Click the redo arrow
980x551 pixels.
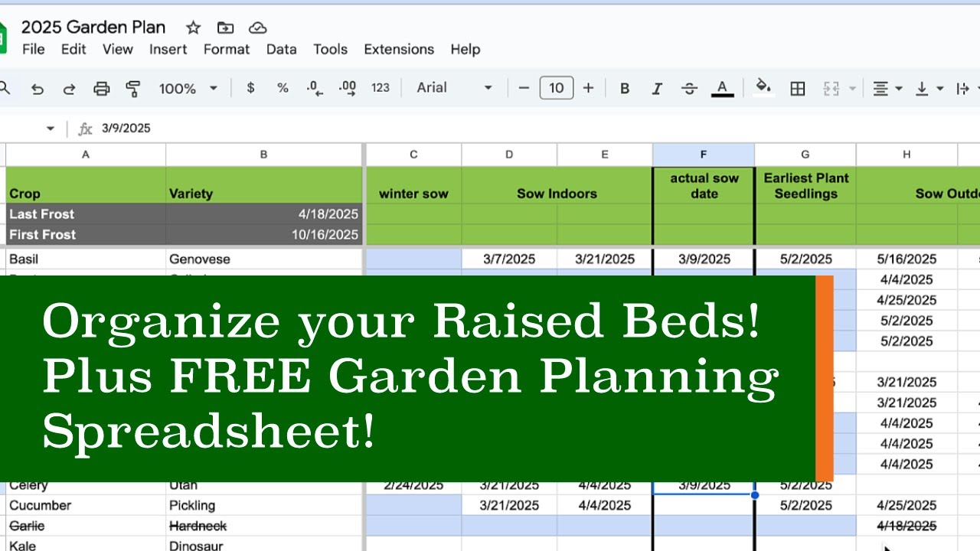pyautogui.click(x=69, y=89)
